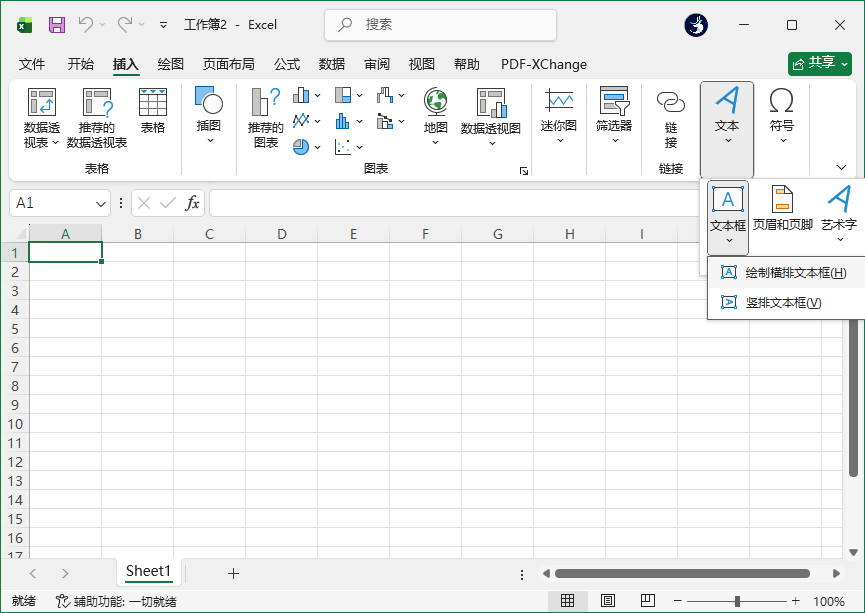Click the Link (链接) icon
This screenshot has height=613, width=865.
671,103
